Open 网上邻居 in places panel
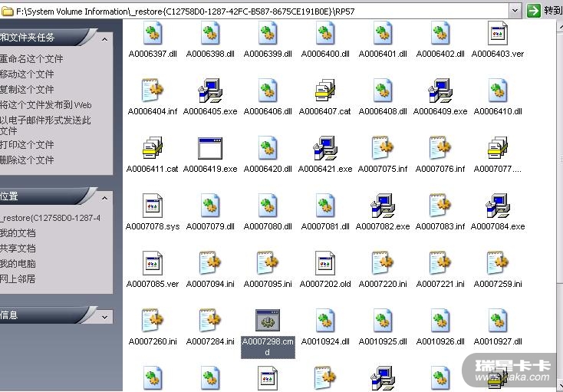This screenshot has height=392, width=563. [x=18, y=279]
